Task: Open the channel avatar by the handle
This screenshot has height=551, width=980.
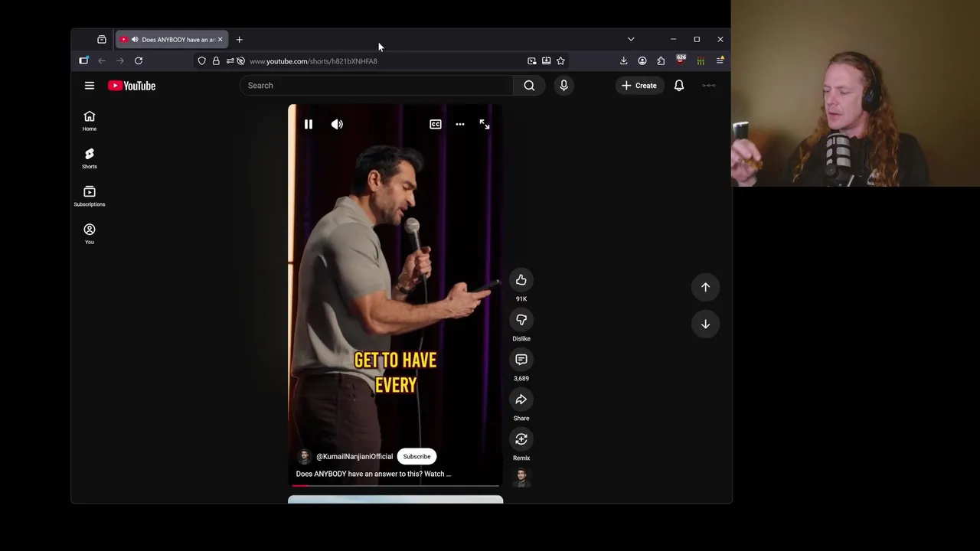Action: point(305,457)
